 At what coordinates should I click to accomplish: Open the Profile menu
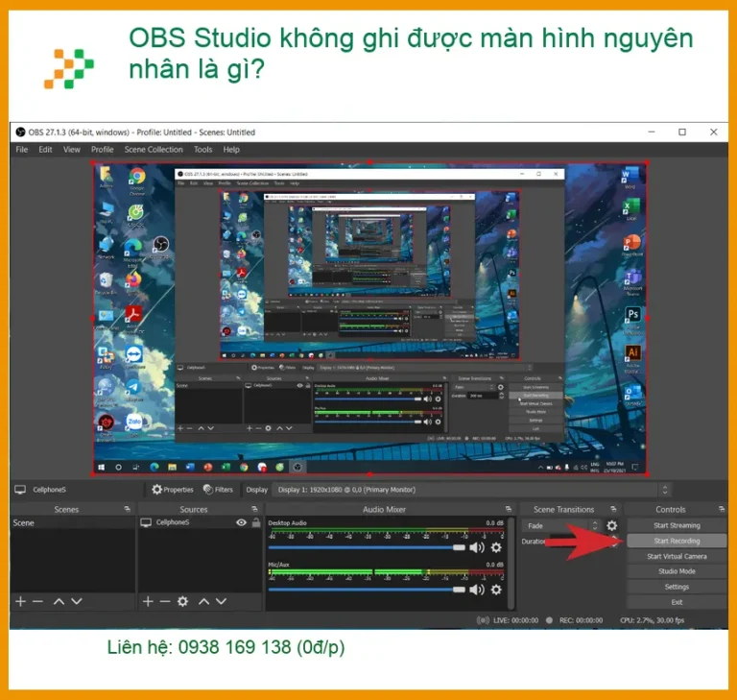103,150
